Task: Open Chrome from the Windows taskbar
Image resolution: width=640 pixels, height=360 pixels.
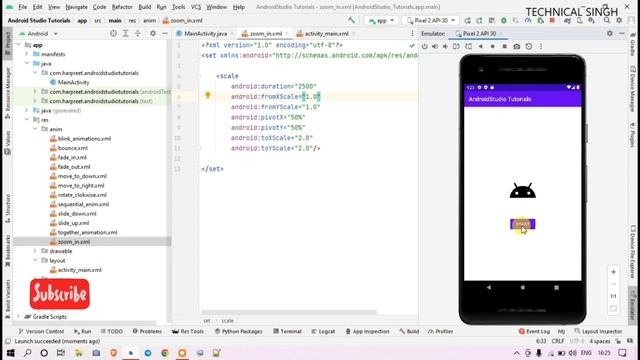Action: click(165, 353)
